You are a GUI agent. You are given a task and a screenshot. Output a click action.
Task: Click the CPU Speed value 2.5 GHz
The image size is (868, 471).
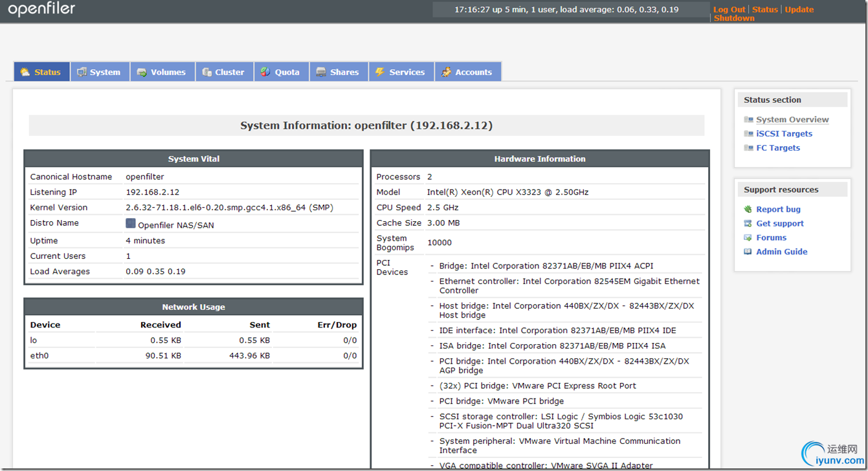click(443, 208)
